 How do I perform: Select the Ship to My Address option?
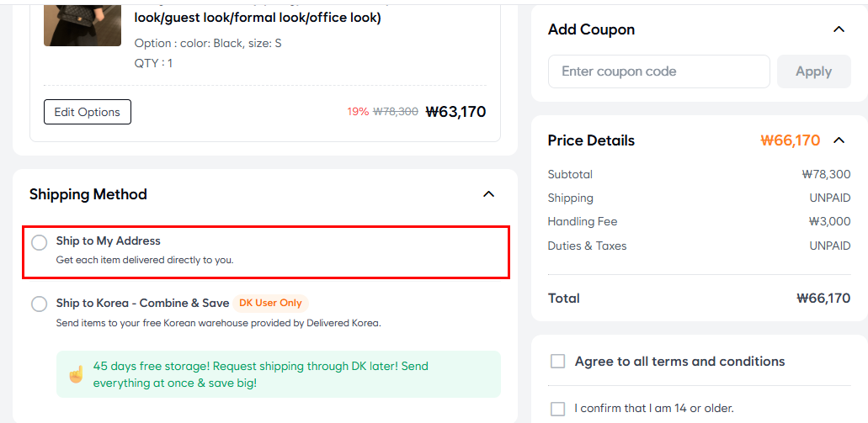tap(40, 243)
